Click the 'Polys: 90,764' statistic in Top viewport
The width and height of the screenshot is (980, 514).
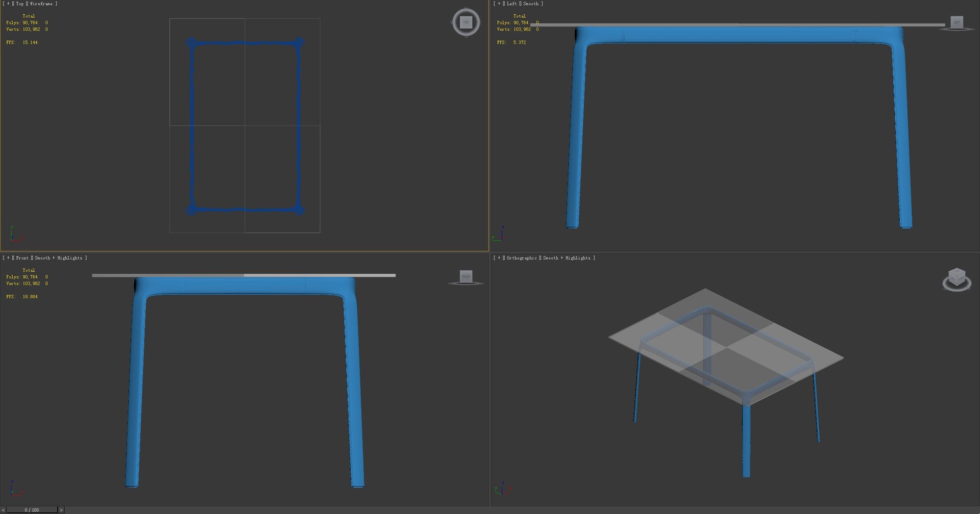pyautogui.click(x=22, y=22)
